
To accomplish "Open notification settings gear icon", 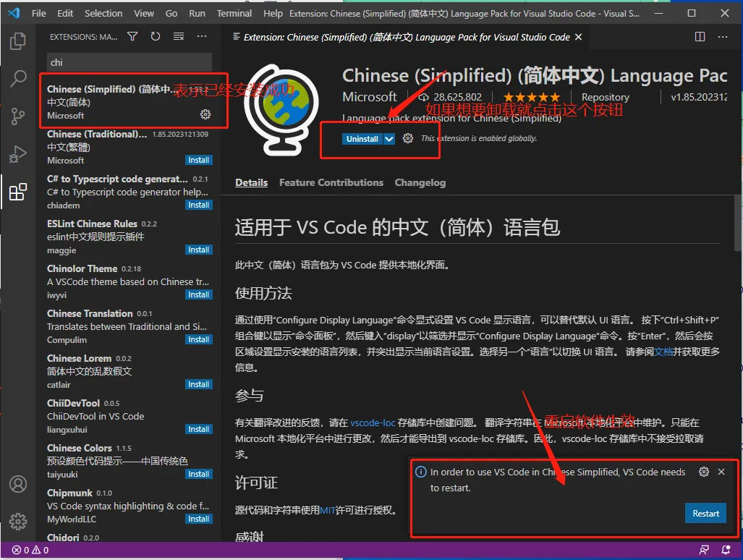I will 704,472.
